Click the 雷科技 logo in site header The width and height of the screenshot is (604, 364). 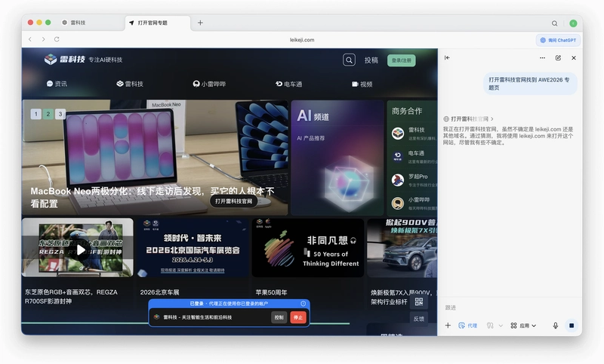64,60
